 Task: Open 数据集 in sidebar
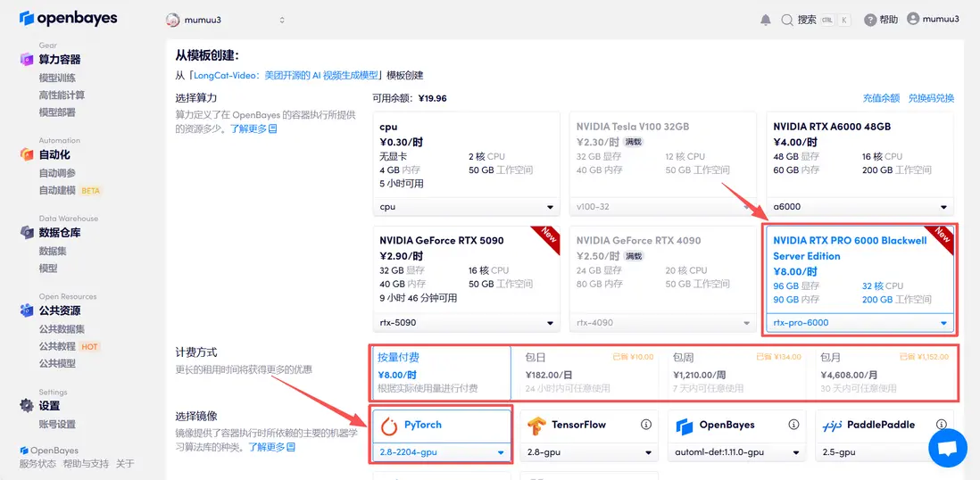(x=53, y=252)
